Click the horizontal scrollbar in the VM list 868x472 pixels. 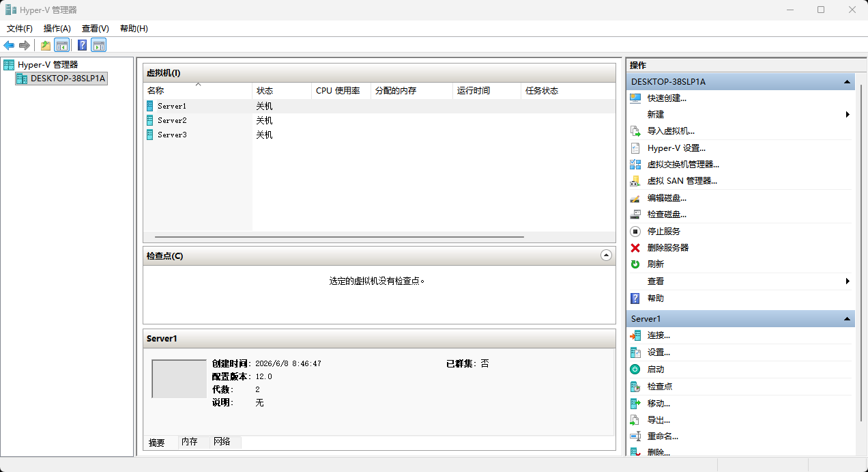tap(339, 237)
